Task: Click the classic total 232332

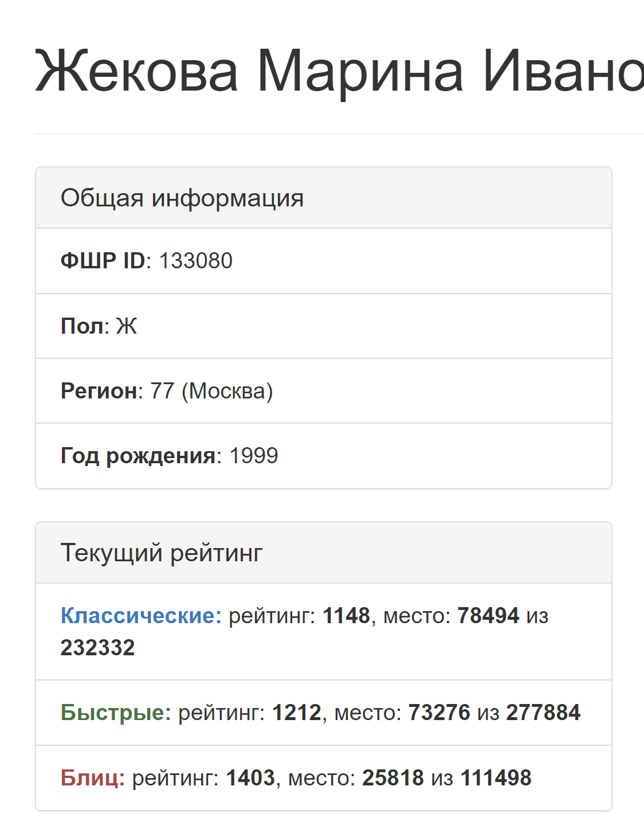Action: pos(97,648)
